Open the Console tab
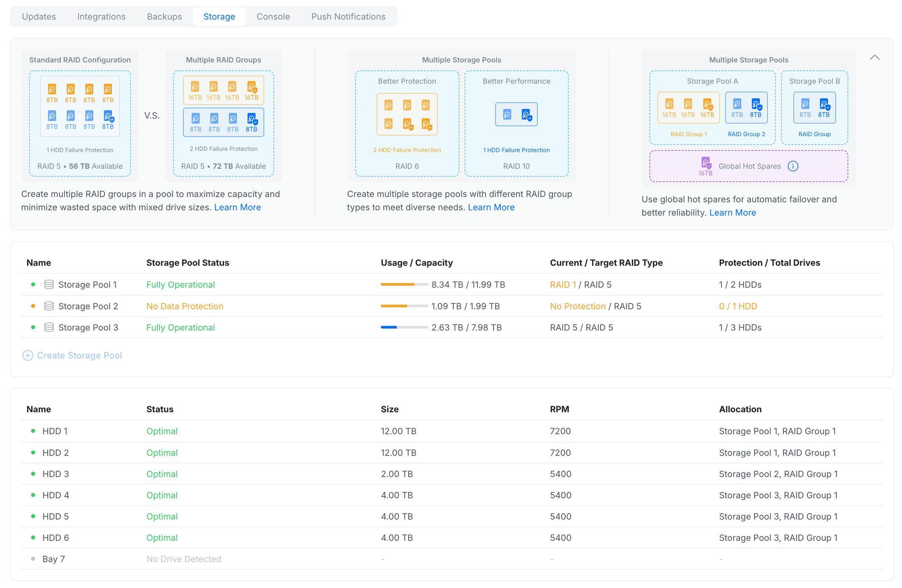The image size is (902, 588). coord(273,17)
